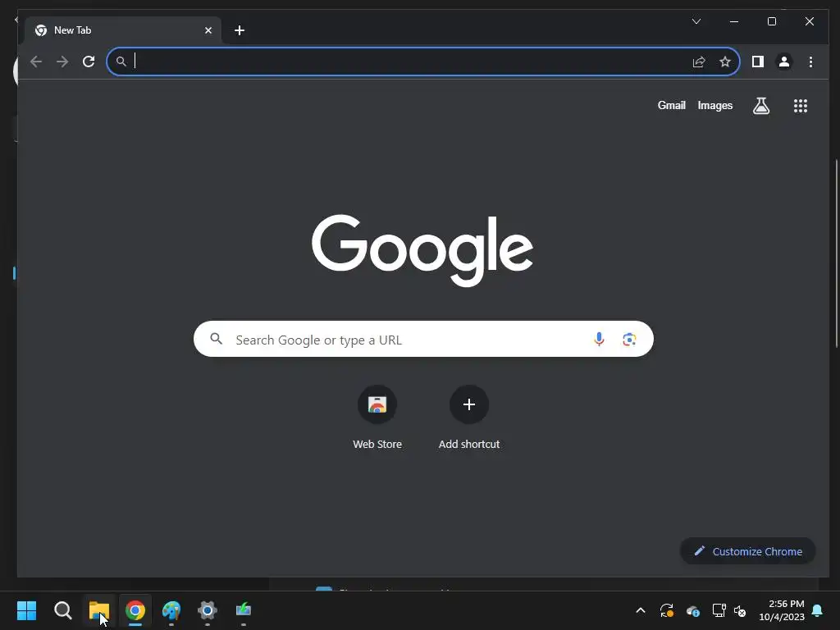This screenshot has width=840, height=630.
Task: Click the Chrome taskbar icon
Action: (135, 610)
